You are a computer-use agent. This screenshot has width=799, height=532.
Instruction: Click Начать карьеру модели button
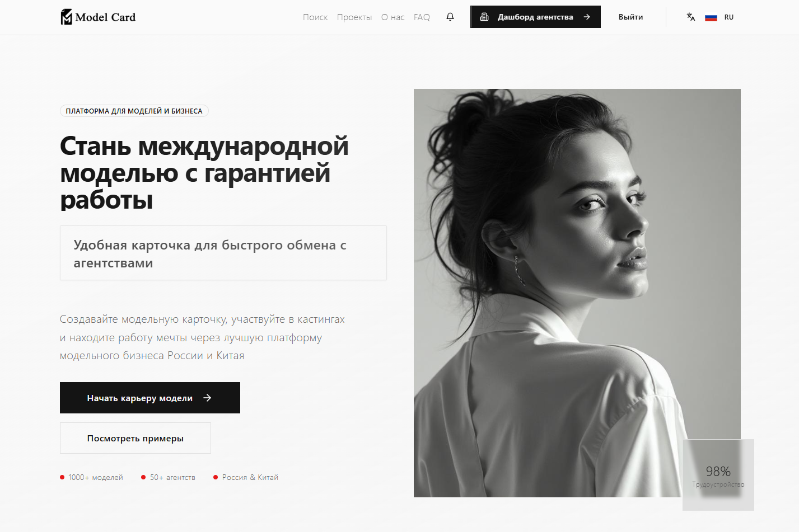pos(150,398)
